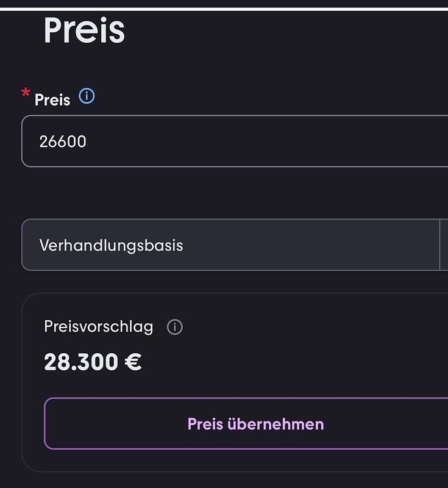
Task: Click the blue info icon beside Preis label
Action: tap(87, 96)
